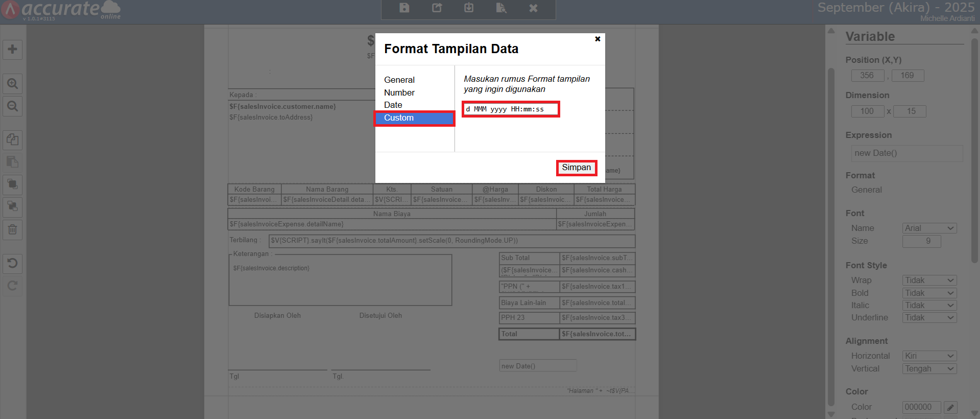The height and width of the screenshot is (419, 980).
Task: Click the custom format formula input field
Action: [x=511, y=109]
